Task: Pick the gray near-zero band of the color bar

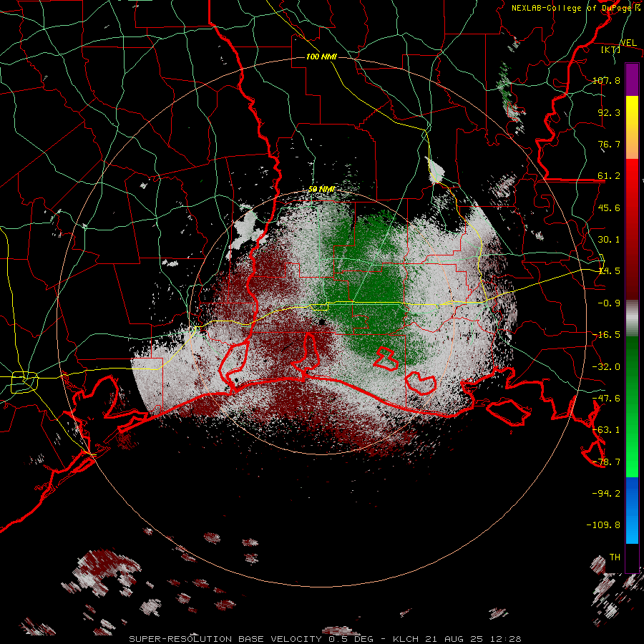Action: (x=632, y=318)
